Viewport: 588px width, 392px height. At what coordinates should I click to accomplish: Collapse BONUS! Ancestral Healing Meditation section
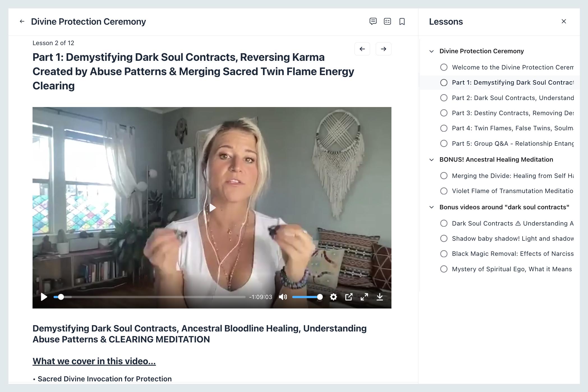pos(432,160)
